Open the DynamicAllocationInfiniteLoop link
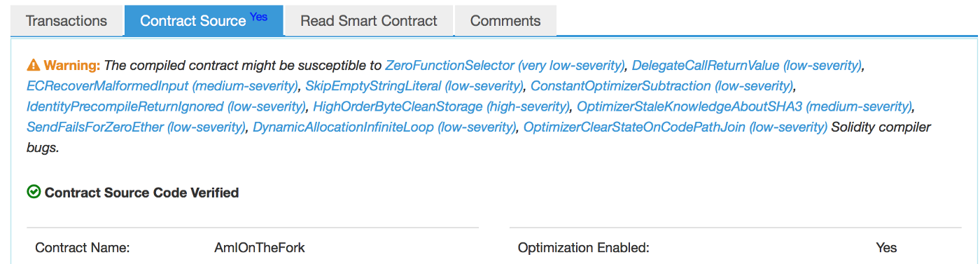980x264 pixels. 384,127
